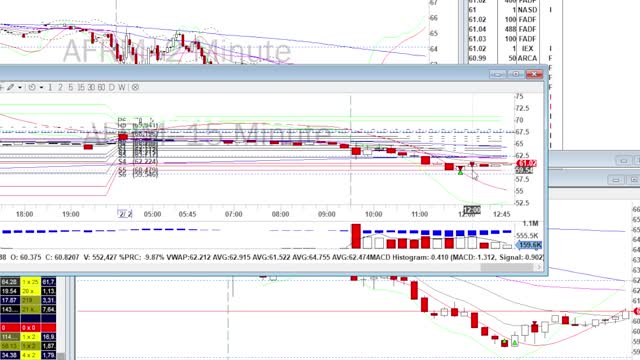Image resolution: width=640 pixels, height=360 pixels.
Task: Select the 61.03 100 FADF trade row
Action: [x=515, y=39]
